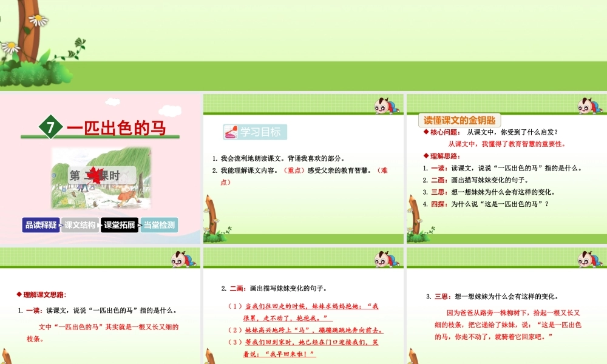This screenshot has width=607, height=364.
Task: Open the 当堂检测 section button
Action: pos(159,224)
